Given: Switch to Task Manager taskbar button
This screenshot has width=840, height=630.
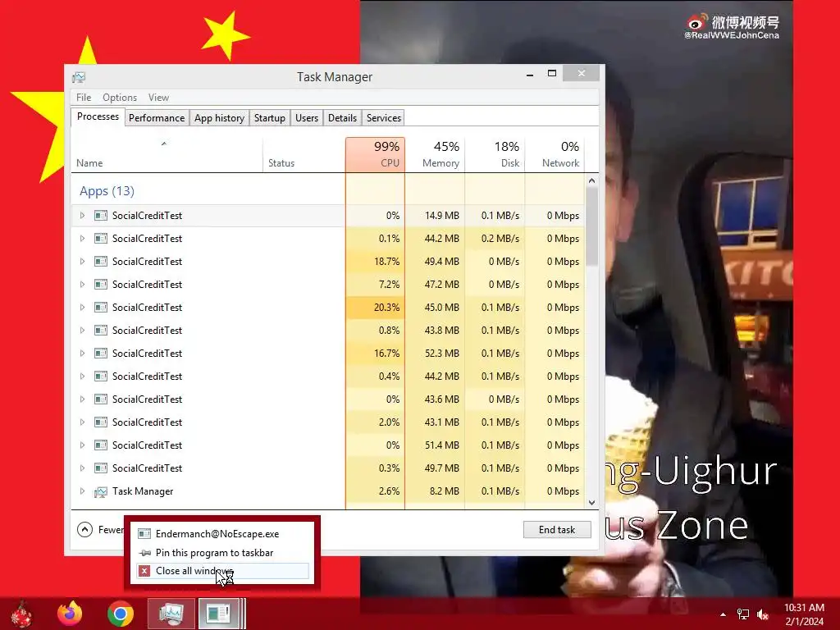Looking at the screenshot, I should point(171,614).
